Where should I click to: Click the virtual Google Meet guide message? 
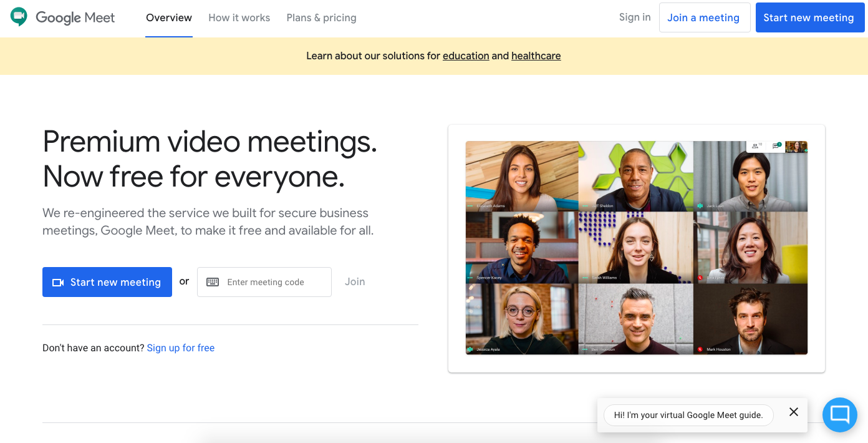pos(688,415)
